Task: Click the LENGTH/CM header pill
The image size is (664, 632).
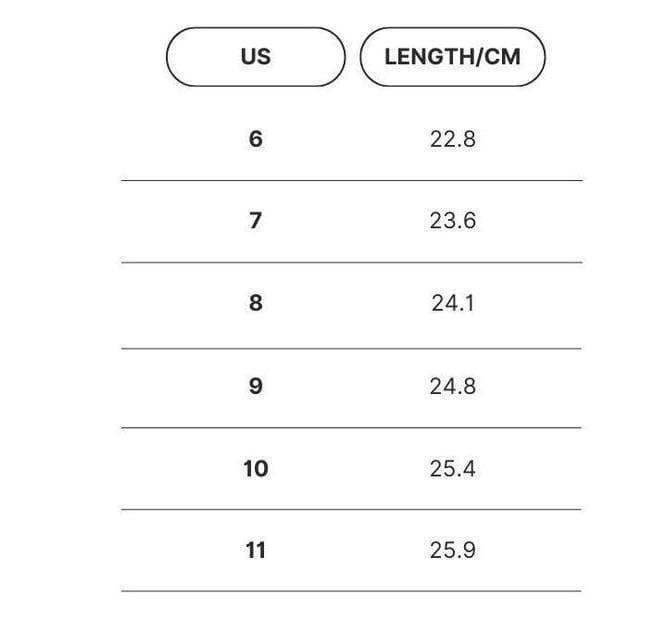Action: [452, 57]
